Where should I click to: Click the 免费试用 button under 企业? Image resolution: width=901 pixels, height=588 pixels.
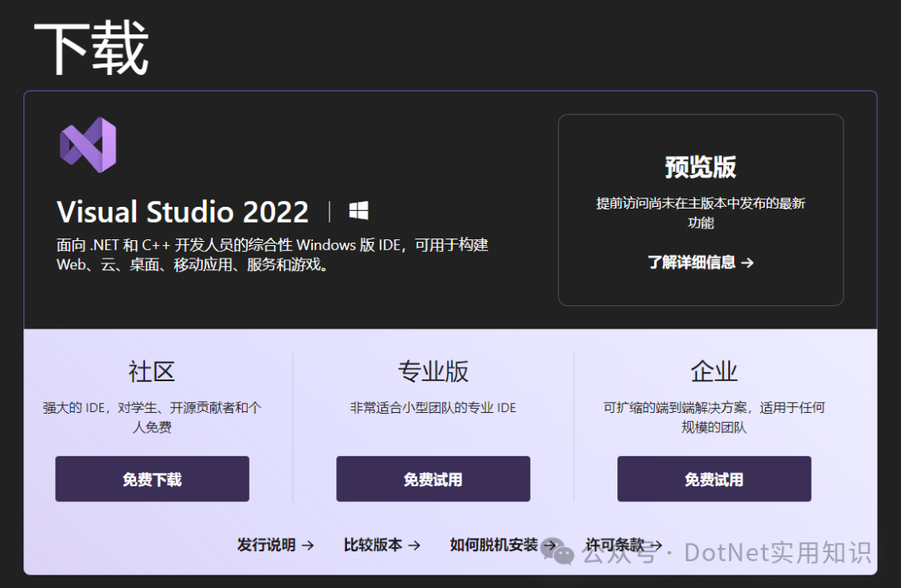tap(714, 479)
